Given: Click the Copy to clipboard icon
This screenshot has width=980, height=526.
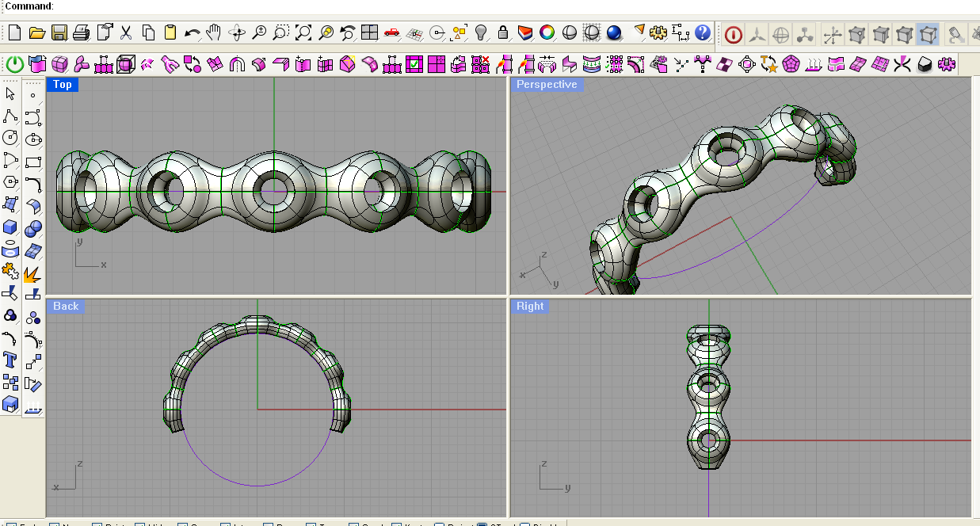Looking at the screenshot, I should click(x=148, y=32).
